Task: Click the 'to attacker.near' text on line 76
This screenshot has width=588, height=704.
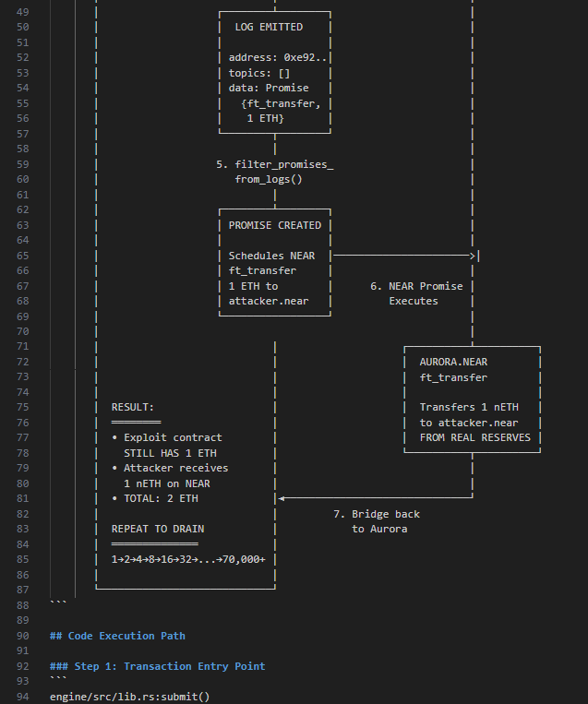Action: tap(469, 423)
